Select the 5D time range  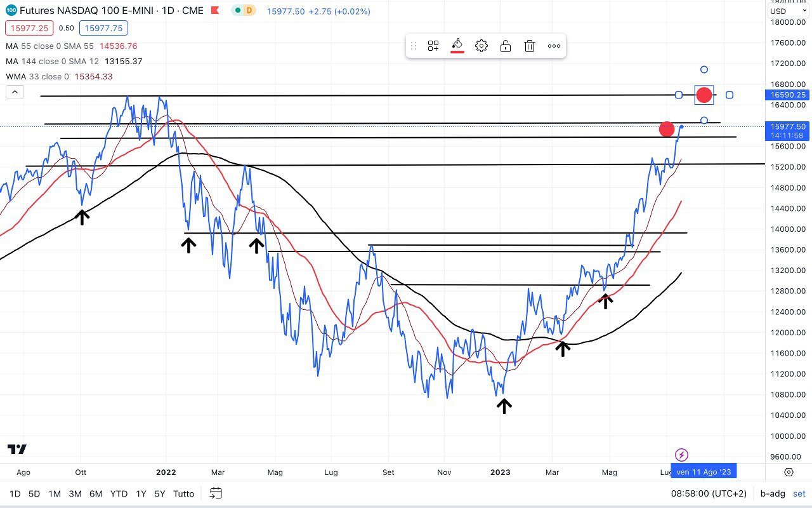tap(34, 493)
